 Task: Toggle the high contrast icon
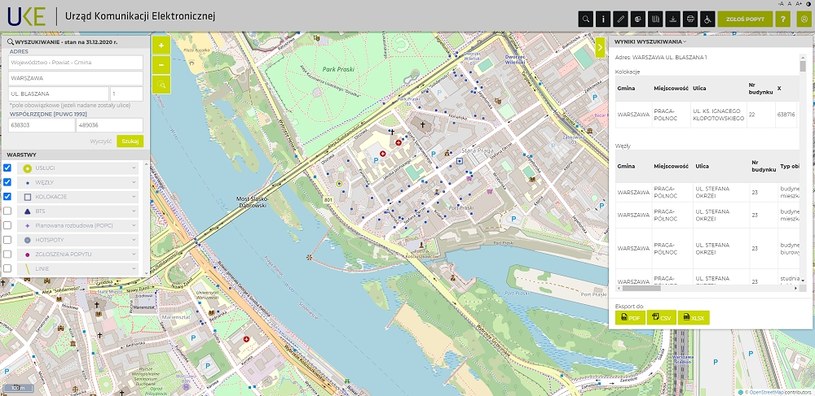(x=809, y=4)
